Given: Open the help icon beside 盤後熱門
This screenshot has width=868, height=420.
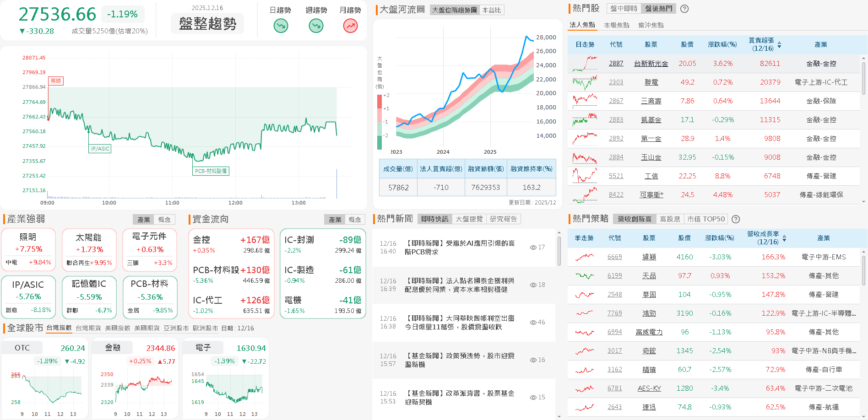Looking at the screenshot, I should click(x=684, y=8).
